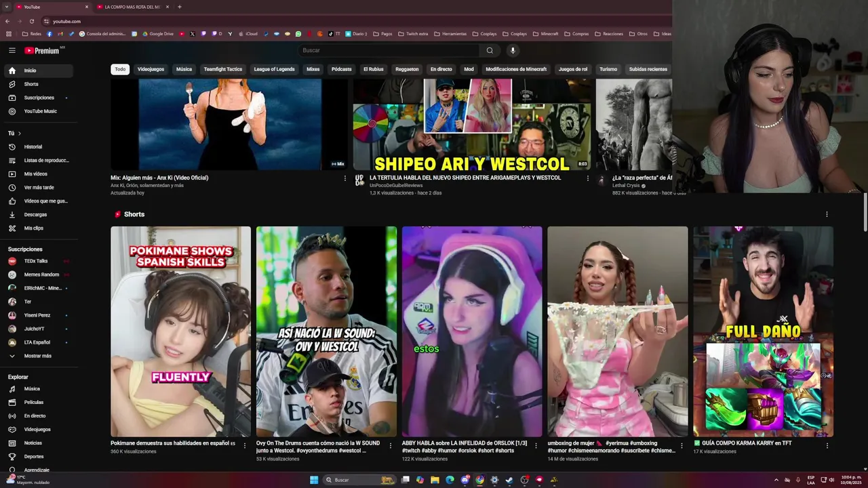Select the El Rubius filter chip
Screen dimensions: 868x488
(374, 69)
